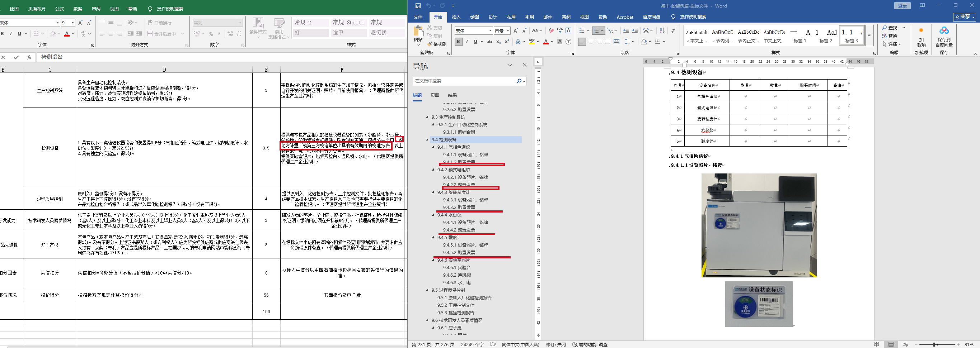
Task: Toggle Bold formatting in Word ribbon
Action: [459, 42]
